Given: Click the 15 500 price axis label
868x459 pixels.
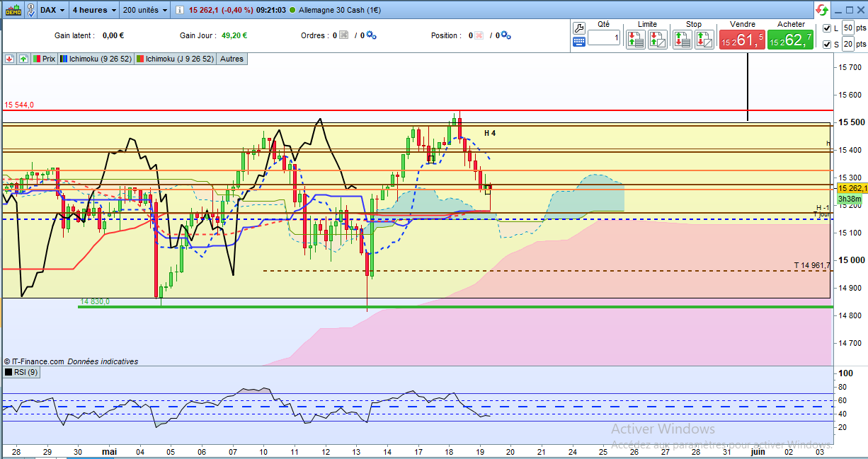Looking at the screenshot, I should click(852, 122).
